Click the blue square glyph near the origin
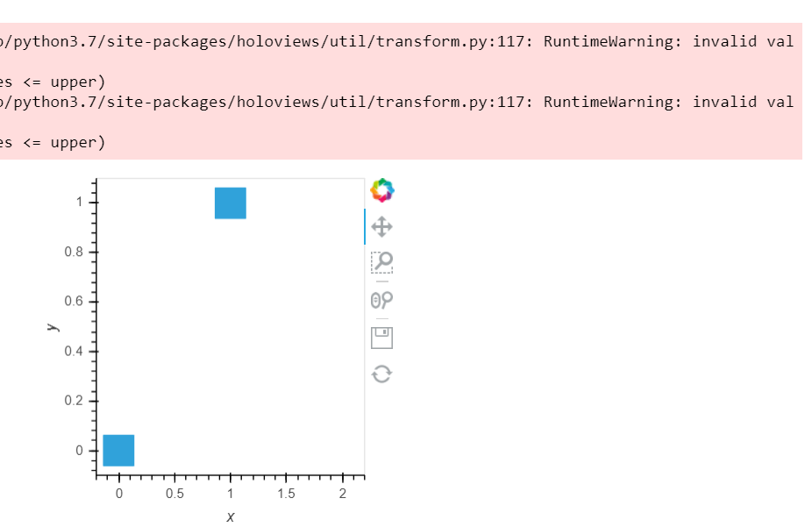This screenshot has width=812, height=527. pos(118,450)
